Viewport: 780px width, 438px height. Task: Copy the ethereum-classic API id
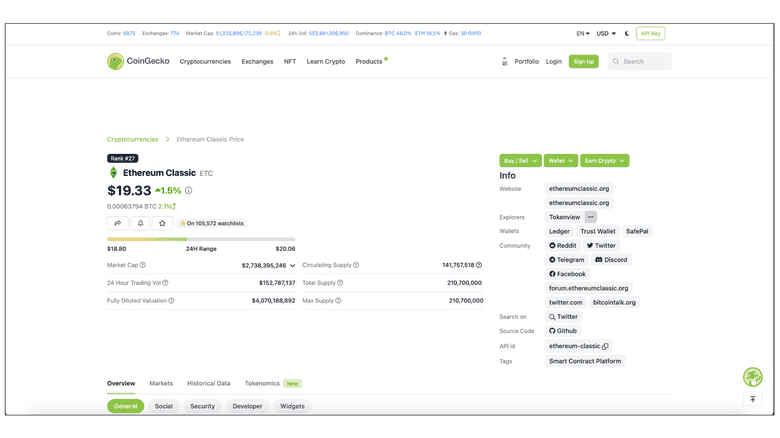point(605,346)
